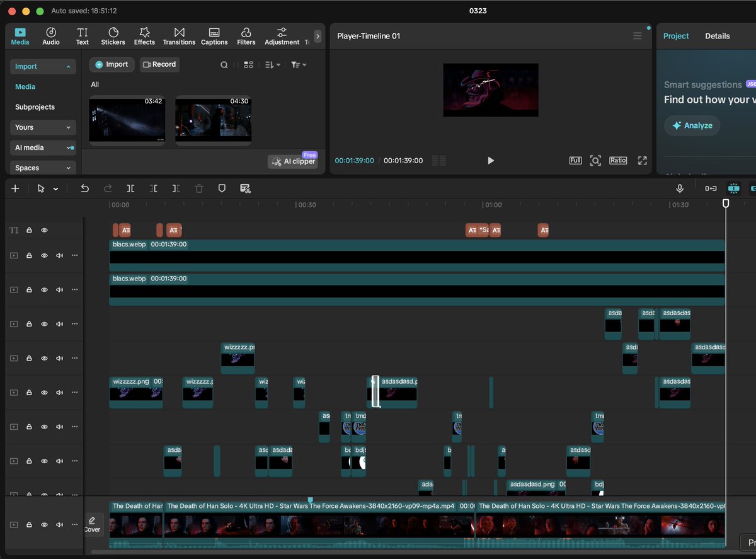The width and height of the screenshot is (756, 559).
Task: Switch to the Project tab
Action: (x=676, y=36)
